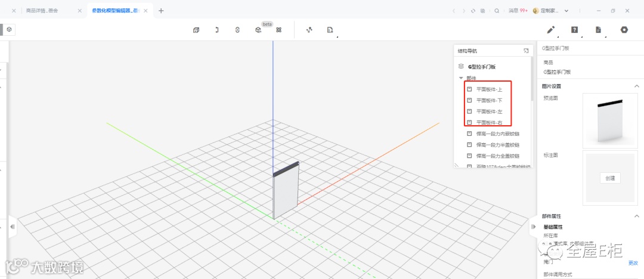The width and height of the screenshot is (644, 279).
Task: Collapse the right panel with arrow handle
Action: pos(534,227)
